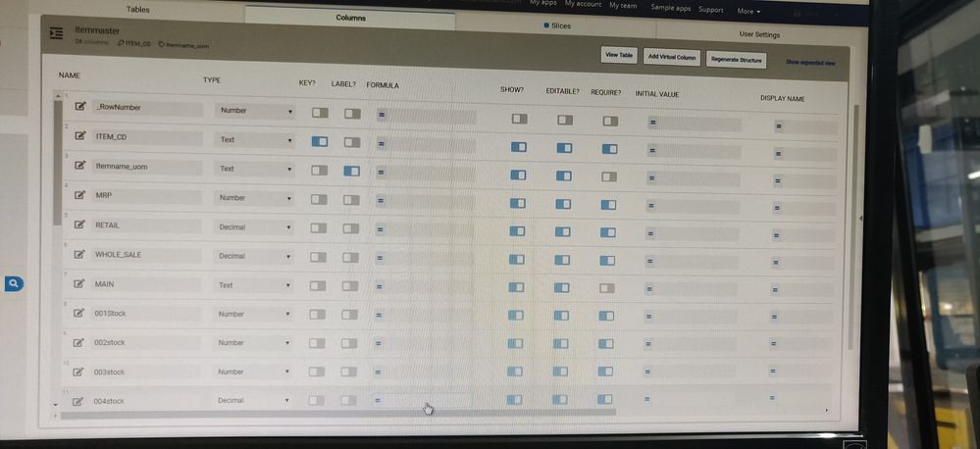Image resolution: width=980 pixels, height=449 pixels.
Task: Click the formula field for MRP row
Action: (426, 201)
